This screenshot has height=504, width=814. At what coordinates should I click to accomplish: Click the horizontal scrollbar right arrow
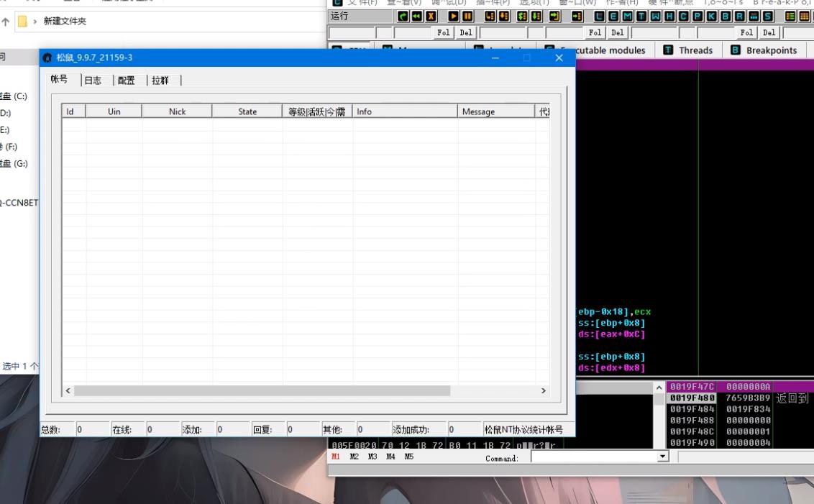point(543,390)
